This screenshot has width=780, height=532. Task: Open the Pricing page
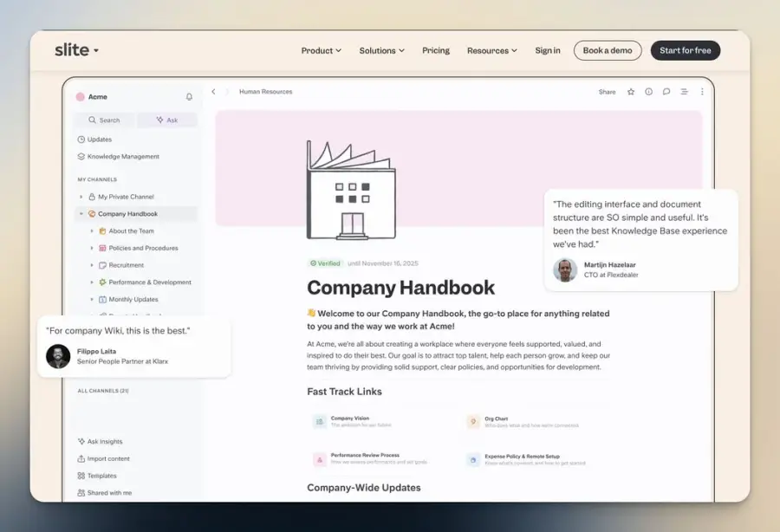[x=436, y=50]
